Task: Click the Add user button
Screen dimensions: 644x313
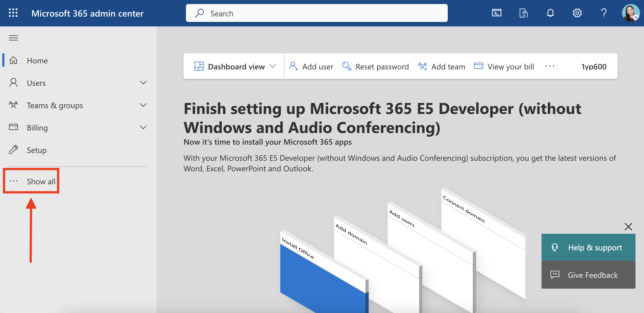Action: click(x=311, y=66)
